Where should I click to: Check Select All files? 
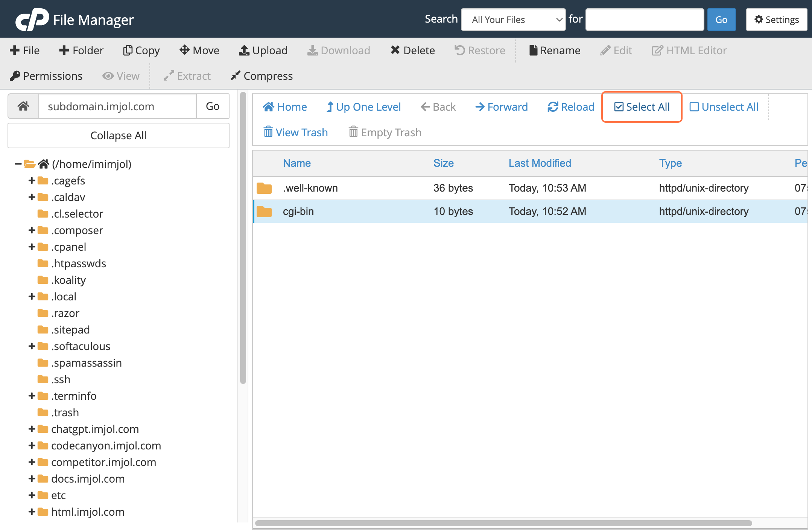pos(642,107)
